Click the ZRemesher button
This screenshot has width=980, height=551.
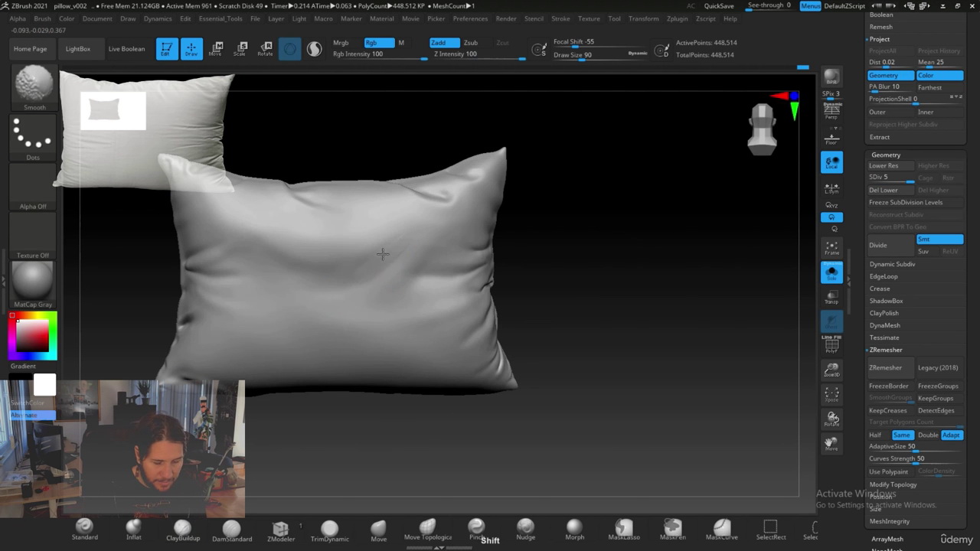tap(890, 368)
